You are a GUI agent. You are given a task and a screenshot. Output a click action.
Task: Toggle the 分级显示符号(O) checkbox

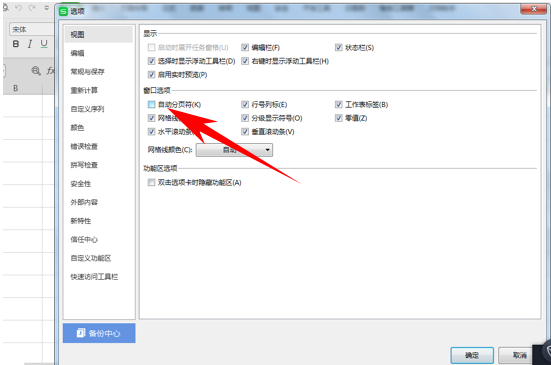(245, 118)
